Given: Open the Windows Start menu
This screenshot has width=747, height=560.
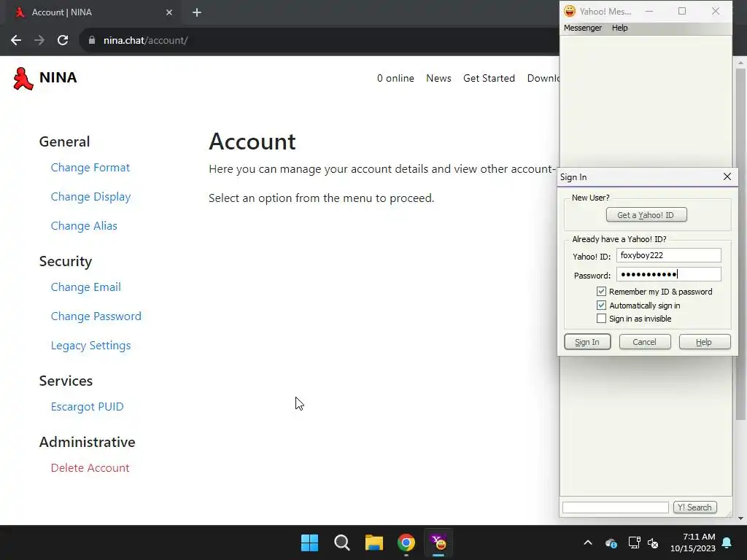Looking at the screenshot, I should 309,542.
